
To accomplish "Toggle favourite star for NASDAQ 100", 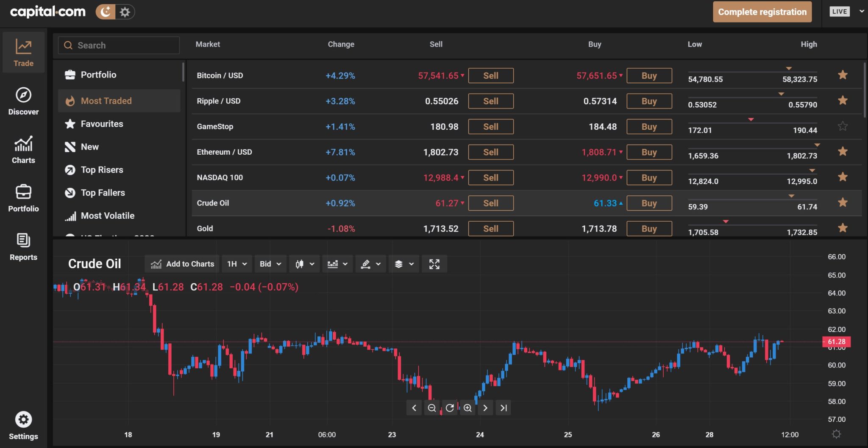I will click(843, 177).
